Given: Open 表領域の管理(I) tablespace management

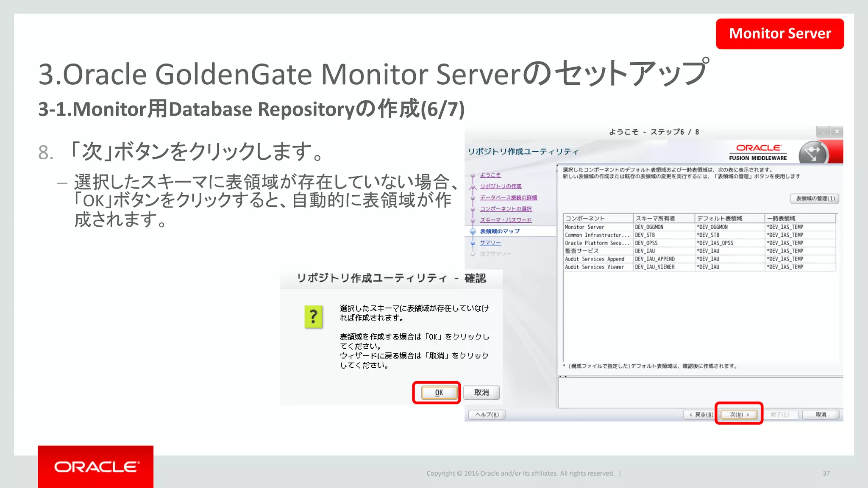Looking at the screenshot, I should (815, 198).
